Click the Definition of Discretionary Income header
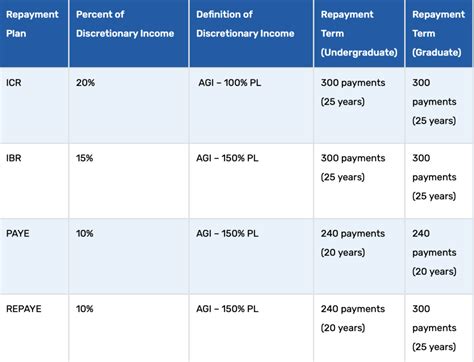474x362 pixels. [x=251, y=33]
